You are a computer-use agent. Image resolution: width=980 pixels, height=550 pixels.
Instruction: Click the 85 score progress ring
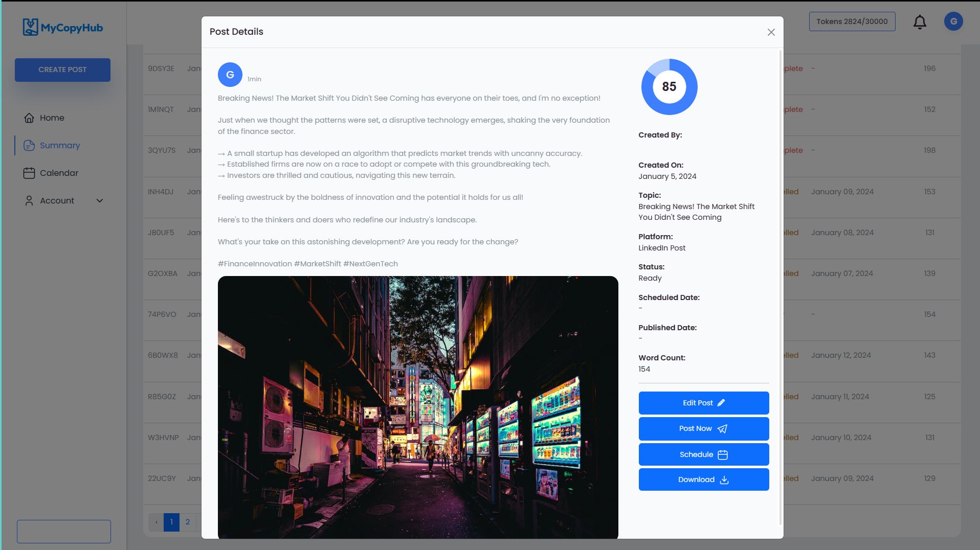click(x=669, y=87)
